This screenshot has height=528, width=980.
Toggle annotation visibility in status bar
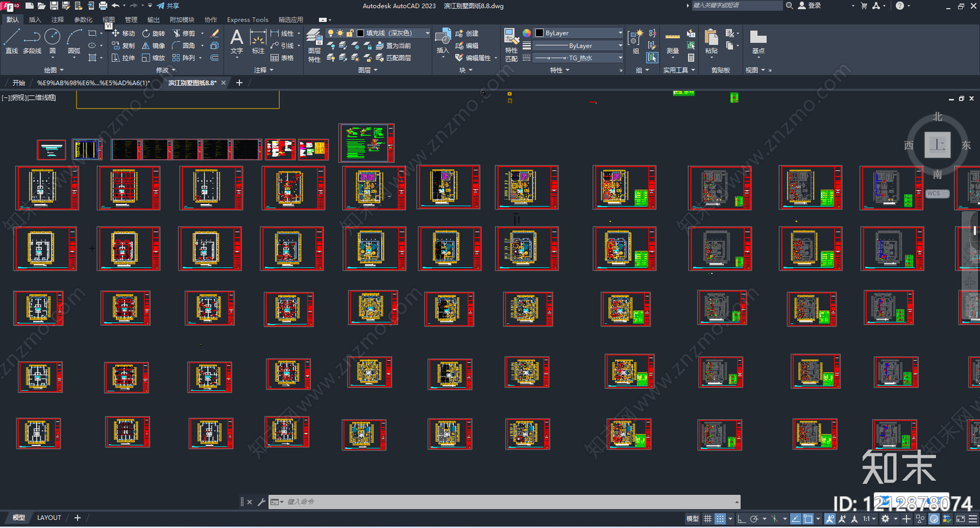[x=830, y=519]
